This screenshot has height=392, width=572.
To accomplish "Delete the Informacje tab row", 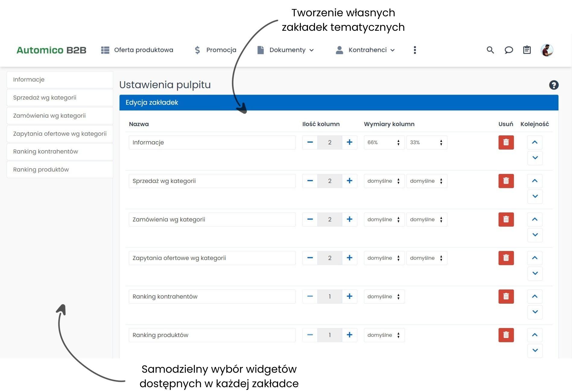I will [506, 142].
